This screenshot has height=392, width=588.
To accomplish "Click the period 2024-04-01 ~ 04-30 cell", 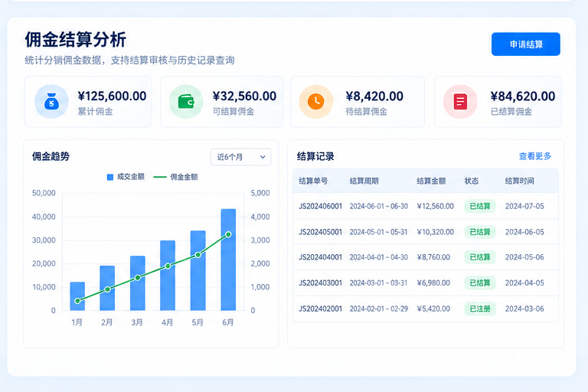I will point(379,257).
